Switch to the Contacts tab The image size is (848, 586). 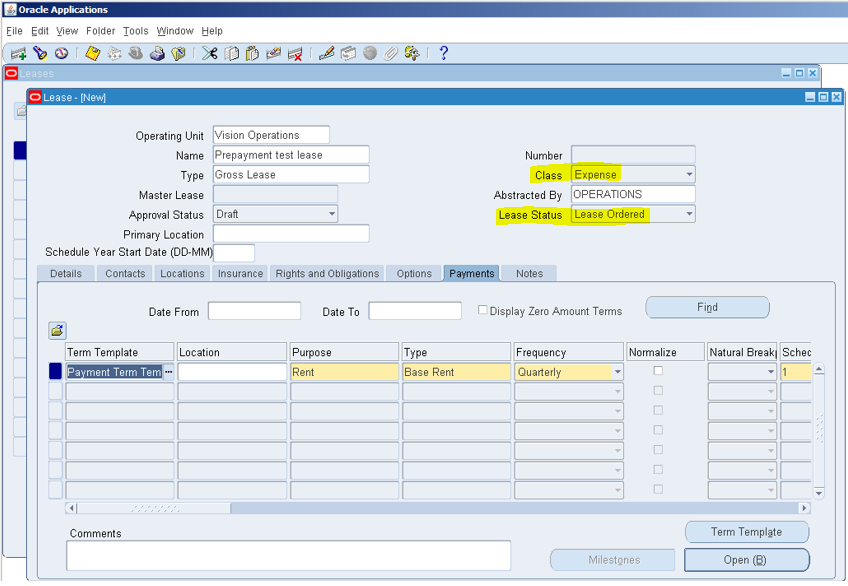coord(125,274)
